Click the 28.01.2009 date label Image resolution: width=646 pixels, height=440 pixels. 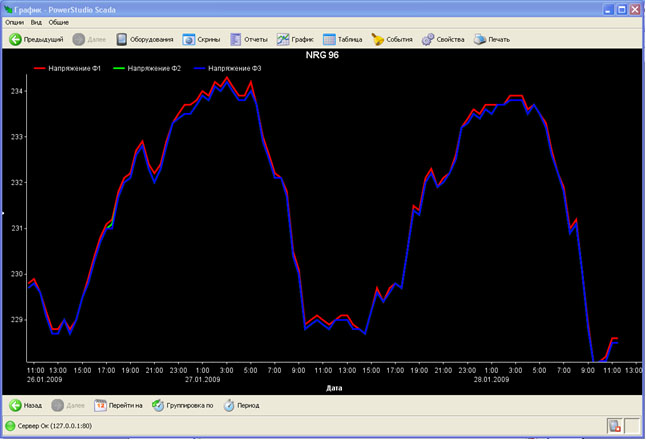[491, 379]
